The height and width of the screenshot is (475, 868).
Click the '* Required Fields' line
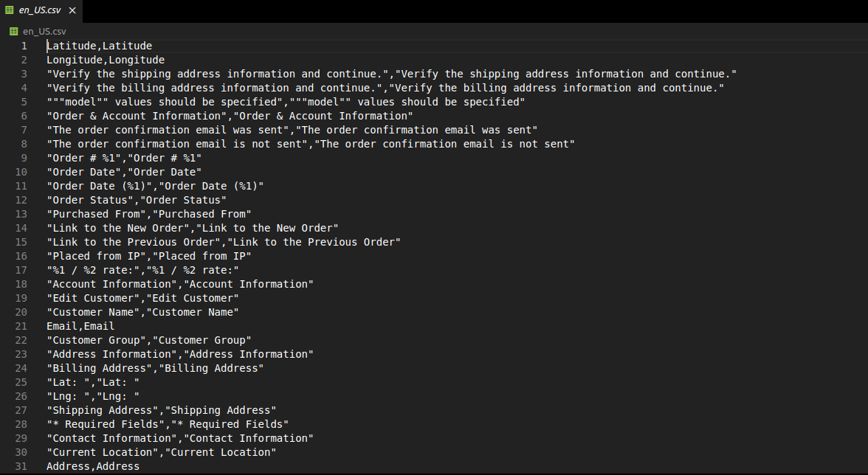168,424
